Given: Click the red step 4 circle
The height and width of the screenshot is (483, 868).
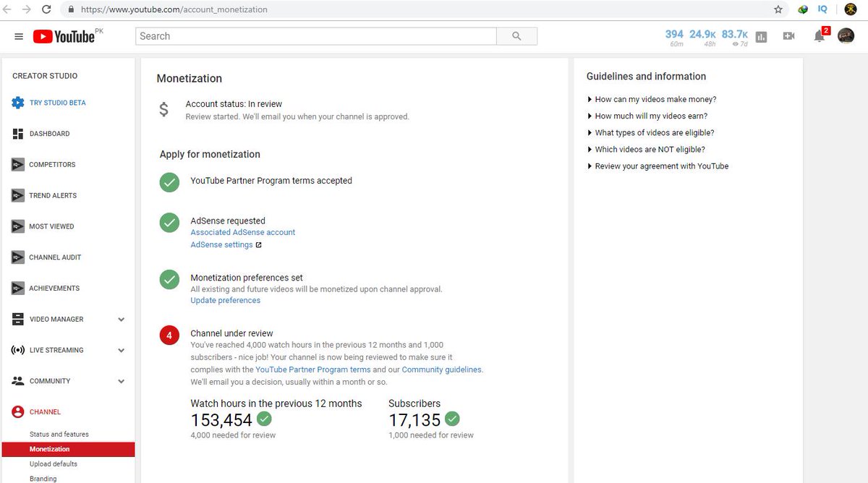Looking at the screenshot, I should coord(169,335).
